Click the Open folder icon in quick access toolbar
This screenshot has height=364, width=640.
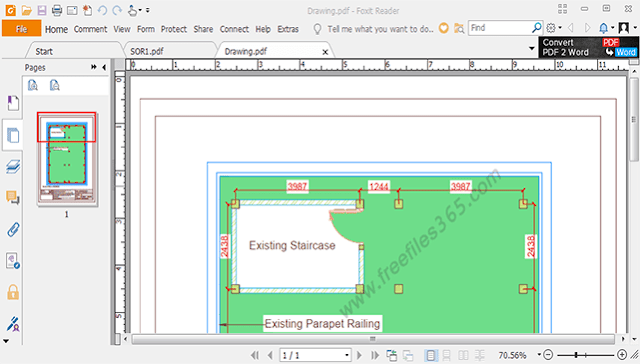(27, 10)
